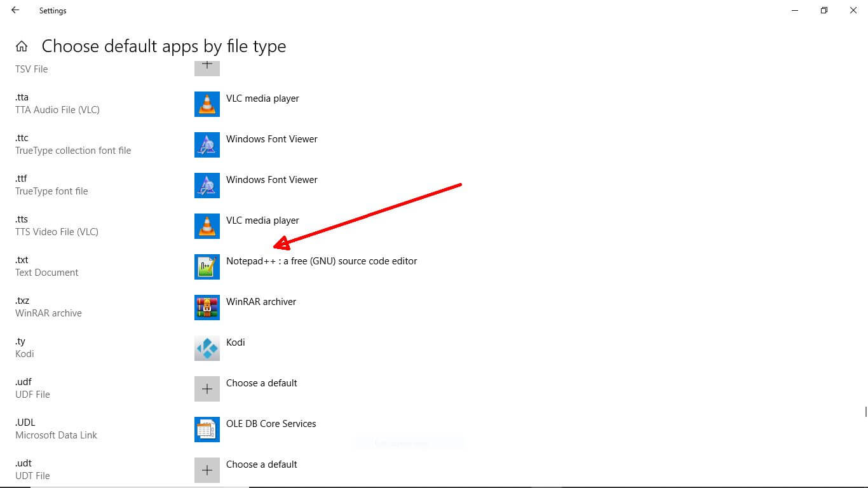The image size is (868, 488).
Task: Select the .ttf extension label
Action: tap(21, 179)
